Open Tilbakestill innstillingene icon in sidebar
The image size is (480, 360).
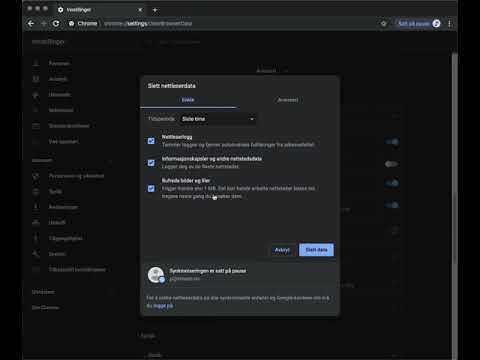(x=36, y=269)
